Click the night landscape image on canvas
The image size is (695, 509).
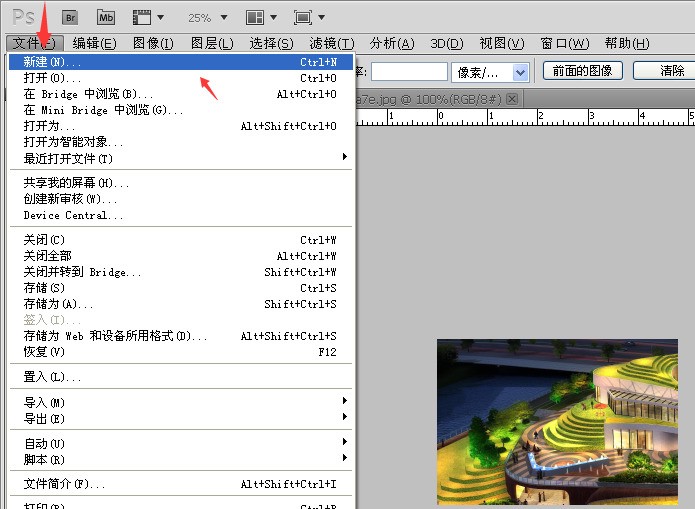(557, 422)
